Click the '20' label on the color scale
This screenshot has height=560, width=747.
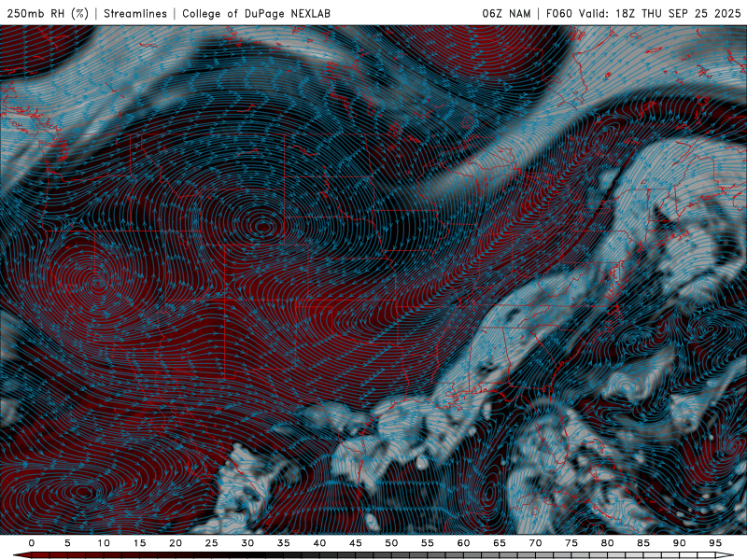coord(176,543)
